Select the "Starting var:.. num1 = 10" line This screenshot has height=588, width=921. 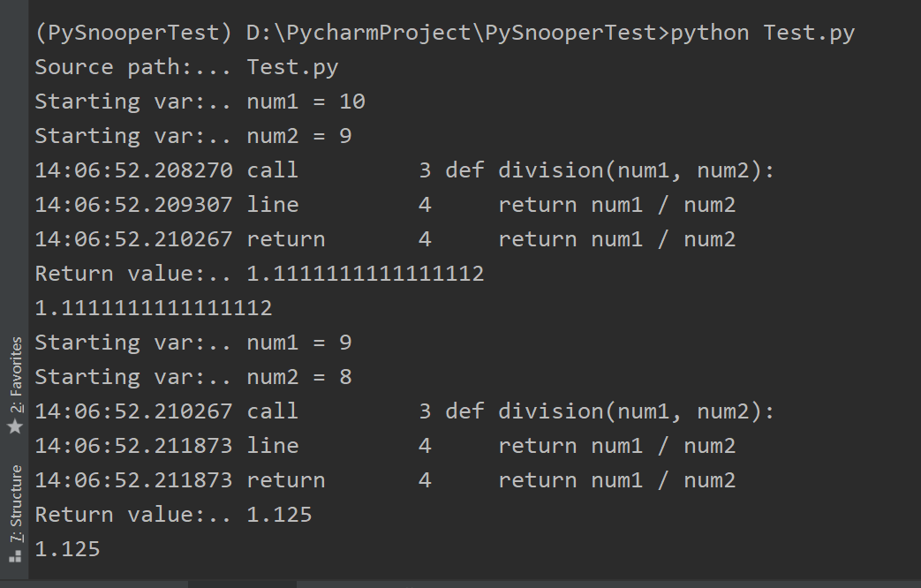coord(200,102)
